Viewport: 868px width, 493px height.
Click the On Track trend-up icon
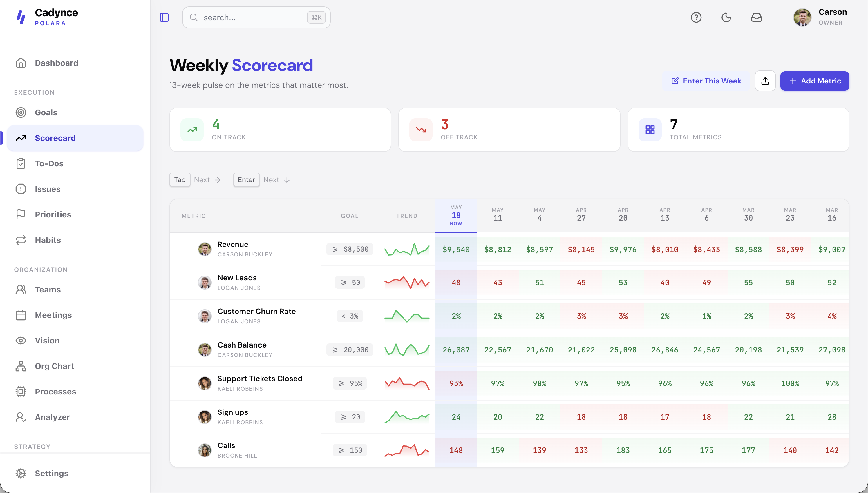(x=192, y=130)
